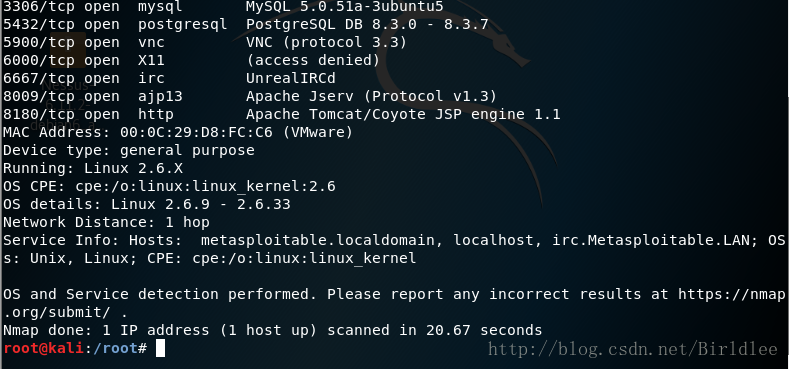Click the metasploitable.localdomain hostname

click(x=317, y=240)
